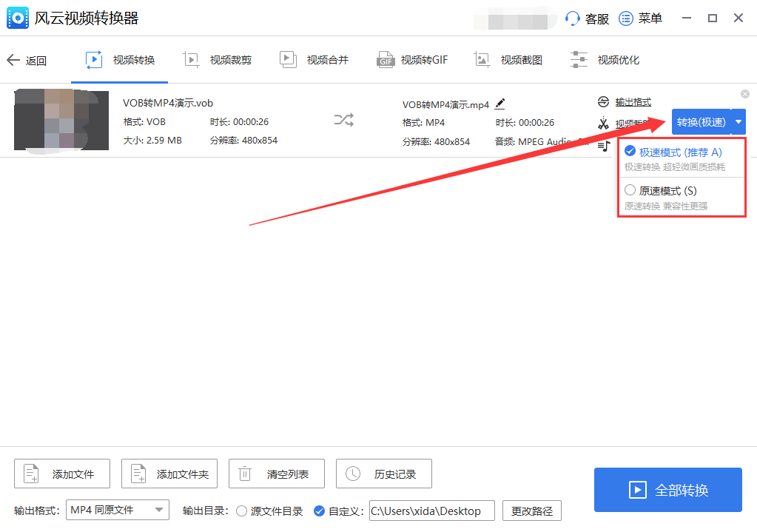Image resolution: width=757 pixels, height=532 pixels.
Task: Rename the output file via the pencil icon
Action: [x=499, y=104]
